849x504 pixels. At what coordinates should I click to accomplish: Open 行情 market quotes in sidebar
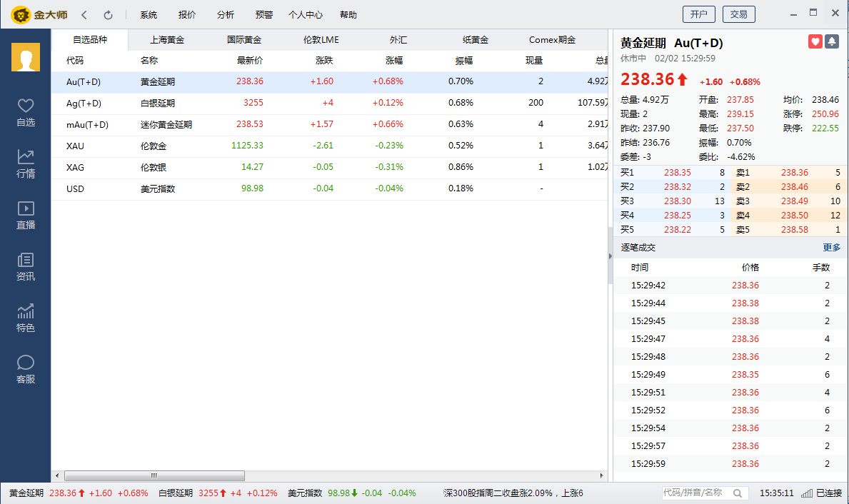[26, 164]
